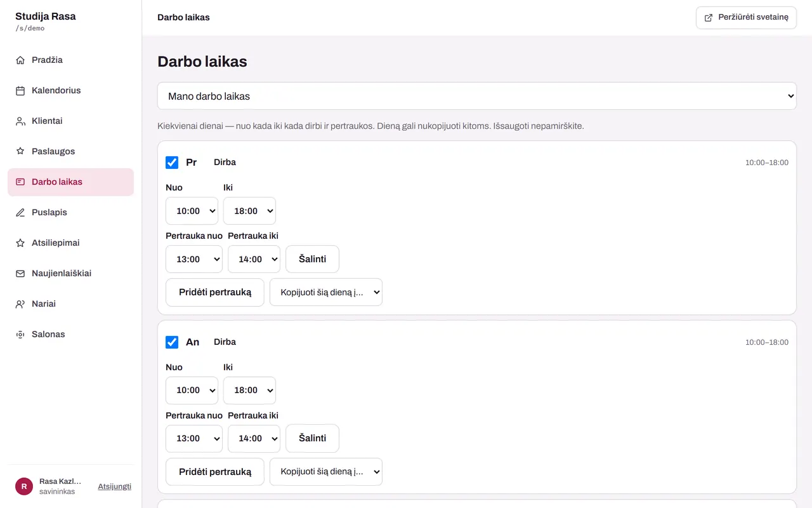The width and height of the screenshot is (812, 508).
Task: Uncheck the An working day checkbox
Action: 172,342
